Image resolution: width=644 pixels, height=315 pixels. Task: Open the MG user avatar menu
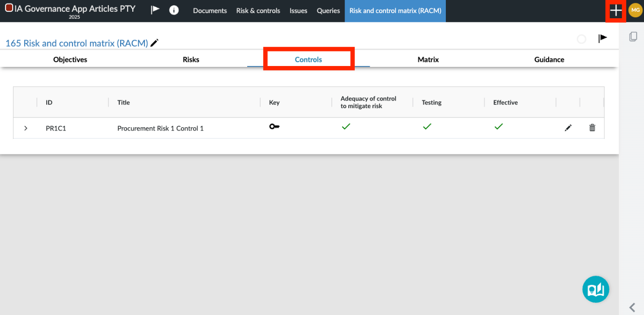tap(635, 10)
